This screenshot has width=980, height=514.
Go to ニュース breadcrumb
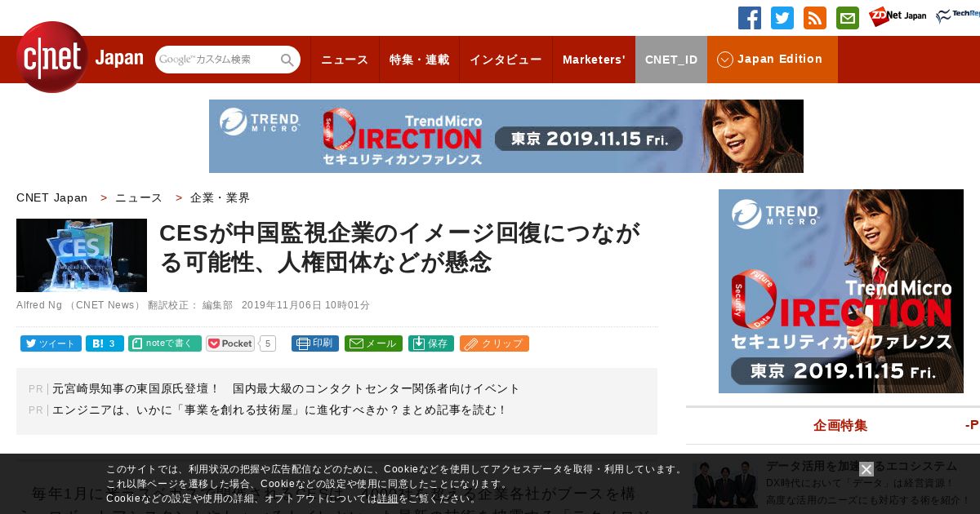(139, 197)
